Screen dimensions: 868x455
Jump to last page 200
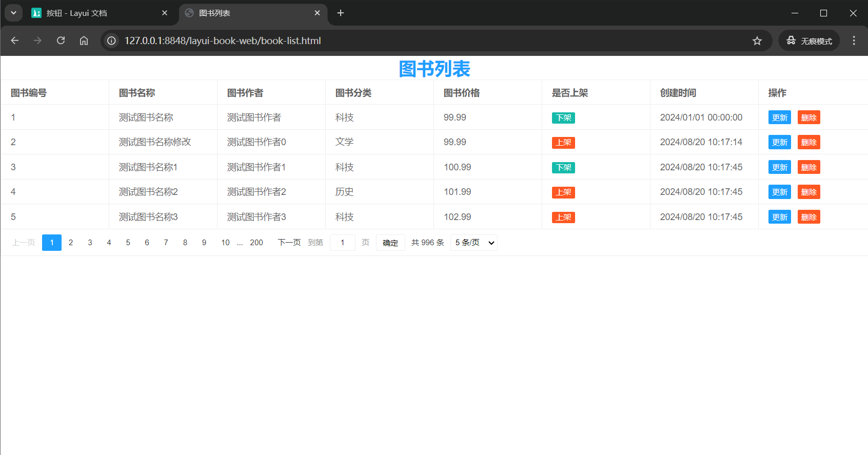(x=257, y=243)
